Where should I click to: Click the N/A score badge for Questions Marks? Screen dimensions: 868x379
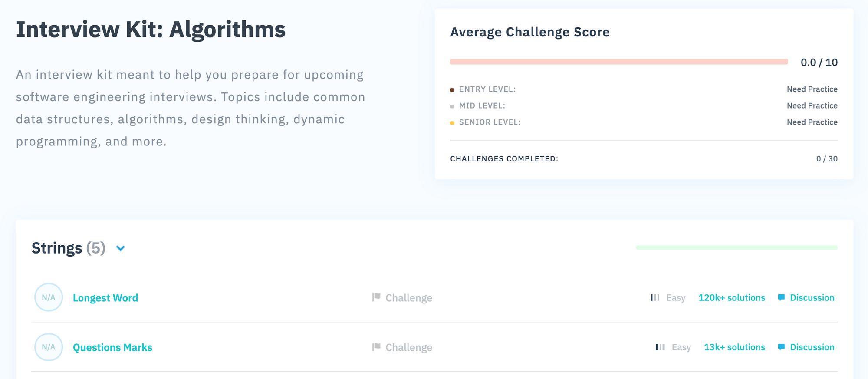(49, 347)
